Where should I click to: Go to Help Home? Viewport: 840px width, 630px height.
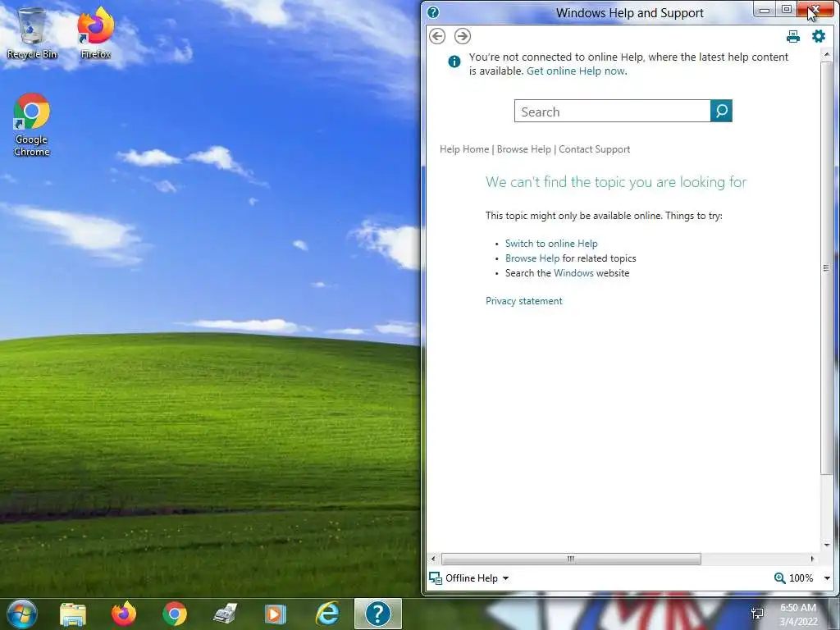click(464, 149)
